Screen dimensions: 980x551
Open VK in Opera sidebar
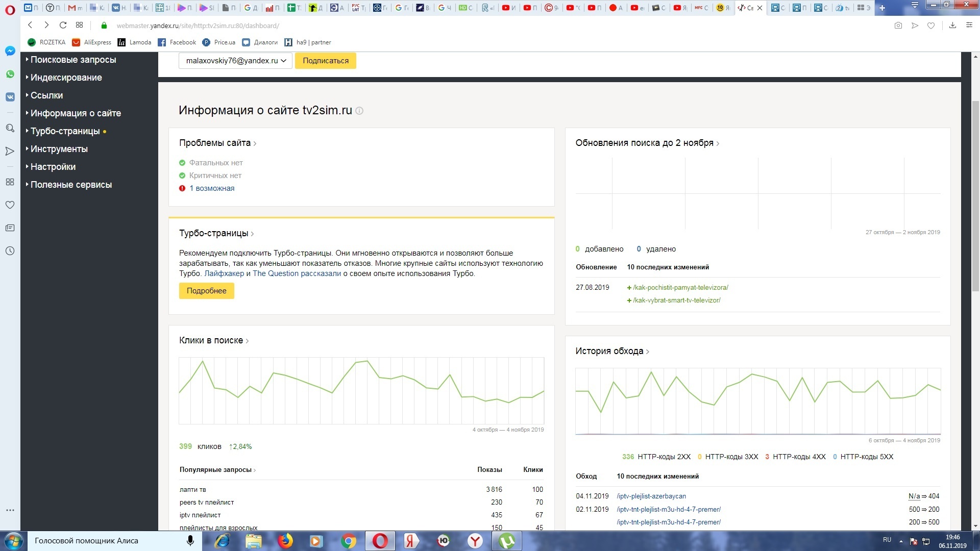point(10,97)
